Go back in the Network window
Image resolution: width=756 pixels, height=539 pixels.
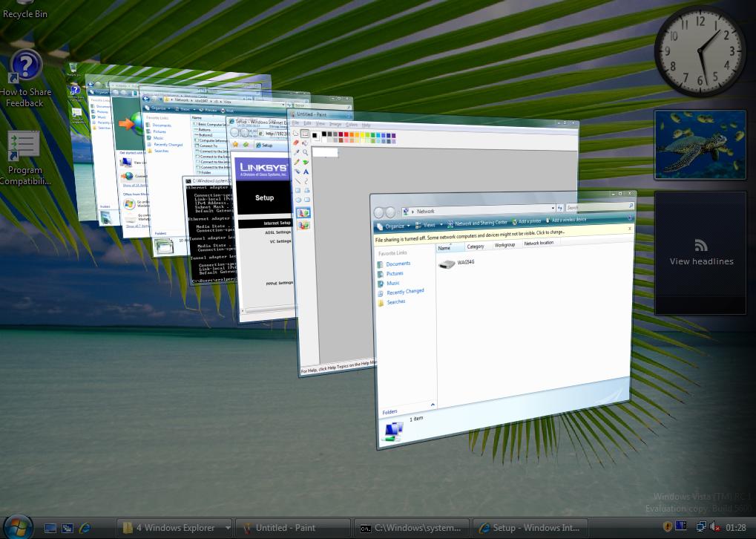click(x=379, y=212)
